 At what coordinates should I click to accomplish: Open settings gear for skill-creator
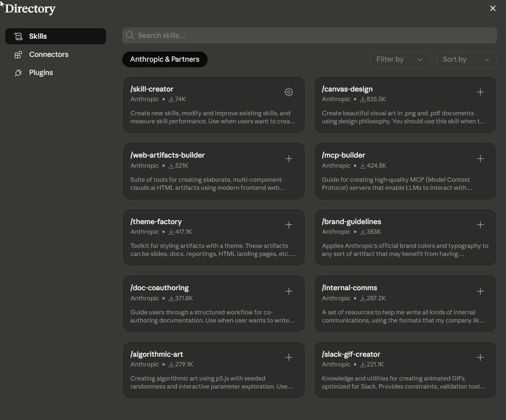[x=289, y=92]
